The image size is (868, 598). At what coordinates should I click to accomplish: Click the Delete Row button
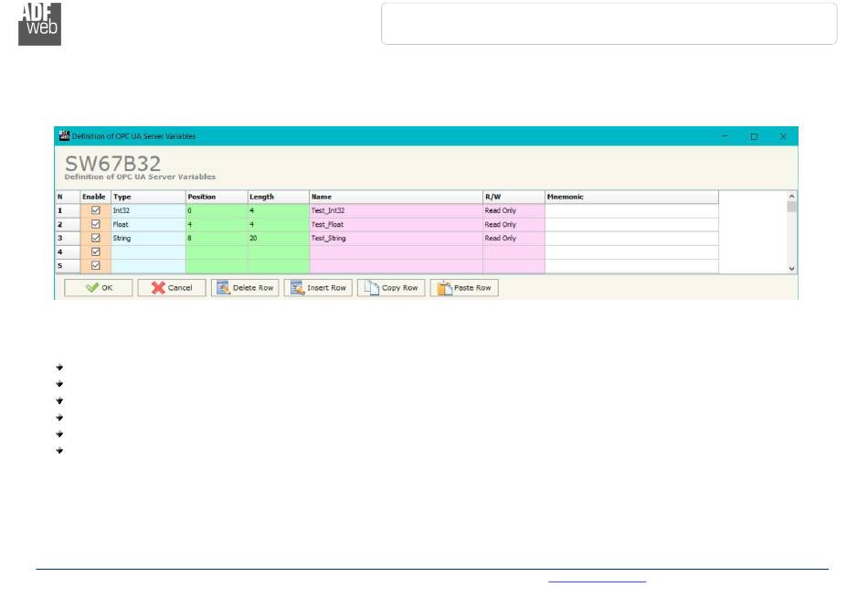245,288
